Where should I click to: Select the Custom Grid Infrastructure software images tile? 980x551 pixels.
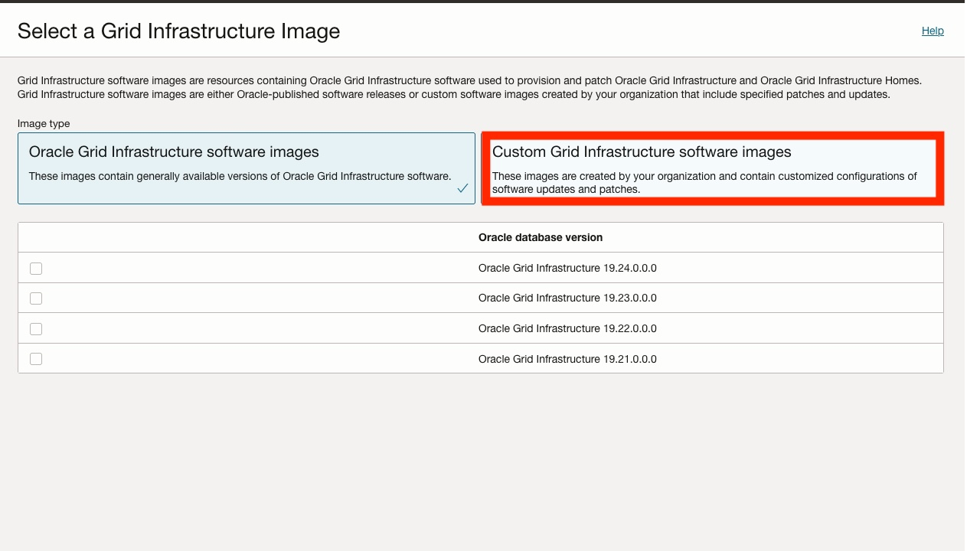(x=712, y=168)
